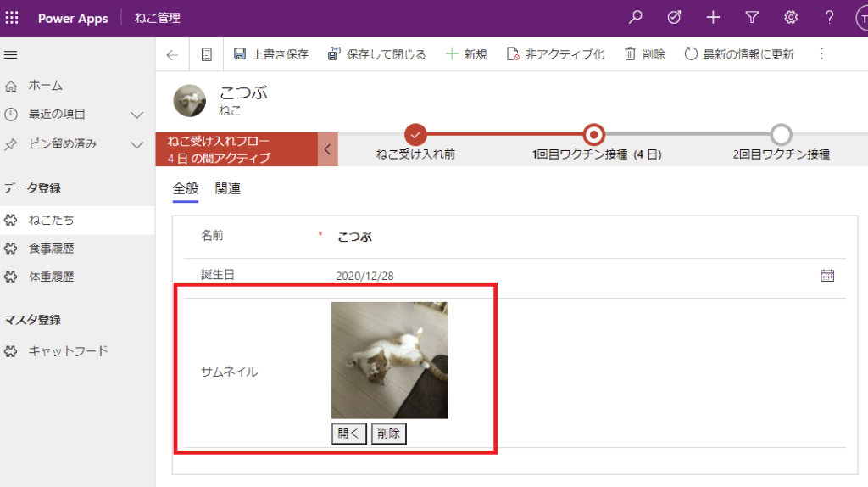Go back with the left arrow

172,54
